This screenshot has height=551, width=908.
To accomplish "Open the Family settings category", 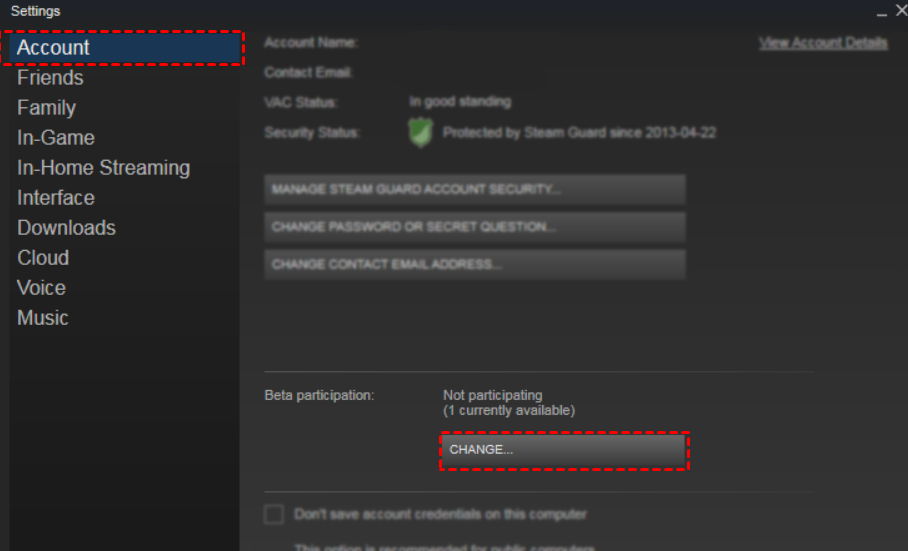I will 46,108.
